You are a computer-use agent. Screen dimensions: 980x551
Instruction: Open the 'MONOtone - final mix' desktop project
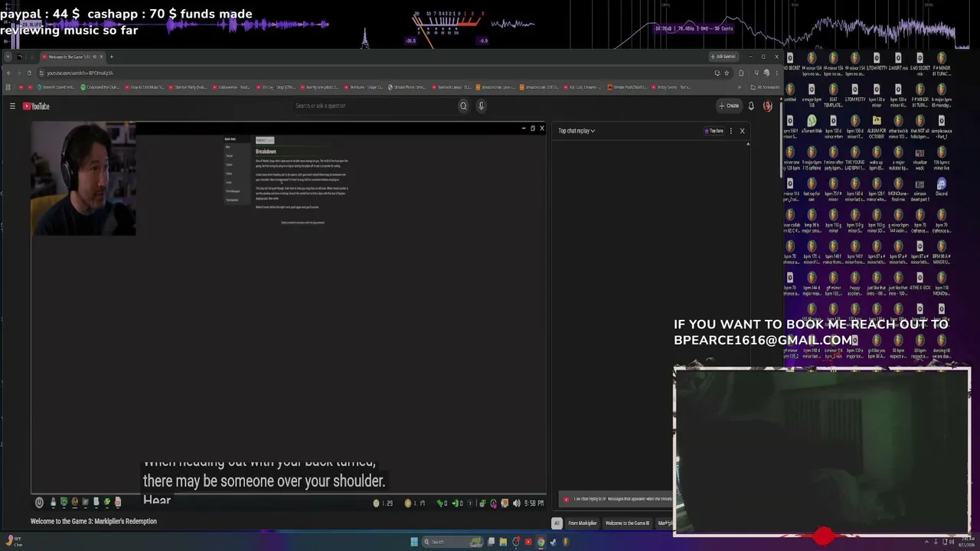point(898,187)
